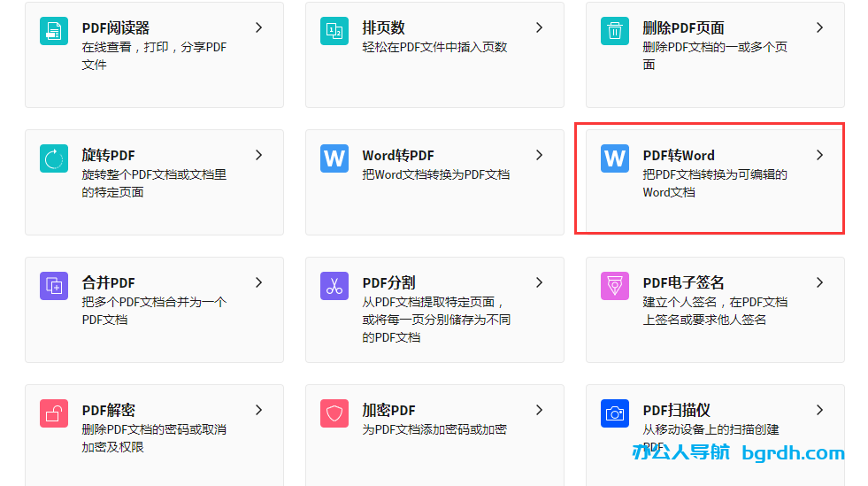Open PDF解密 via its chevron arrow

[259, 410]
